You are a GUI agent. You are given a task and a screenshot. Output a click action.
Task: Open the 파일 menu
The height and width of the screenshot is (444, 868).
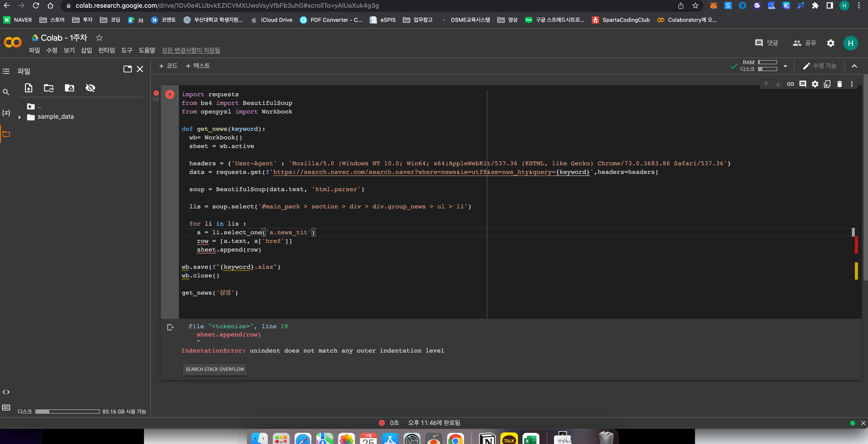[34, 50]
